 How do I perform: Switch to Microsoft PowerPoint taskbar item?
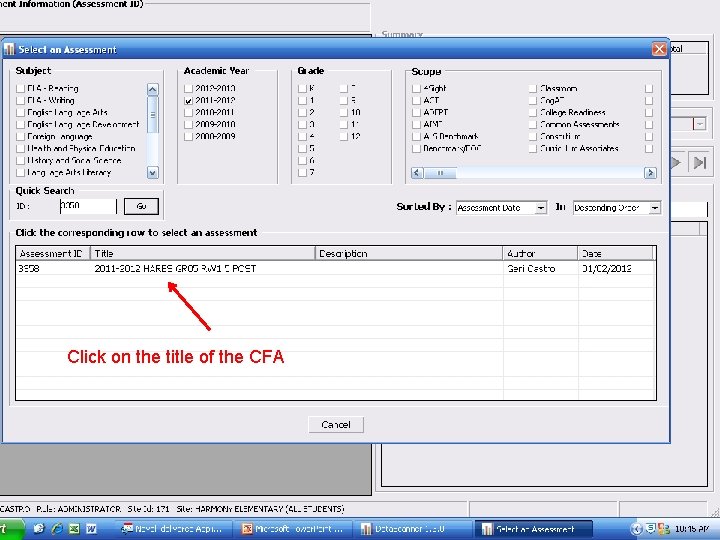[294, 529]
